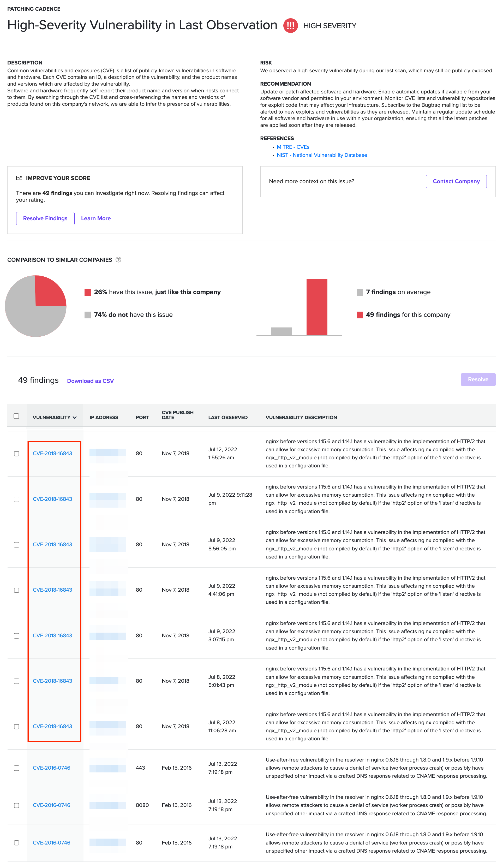This screenshot has height=868, width=503.
Task: Open the Download as CSV link
Action: point(90,381)
